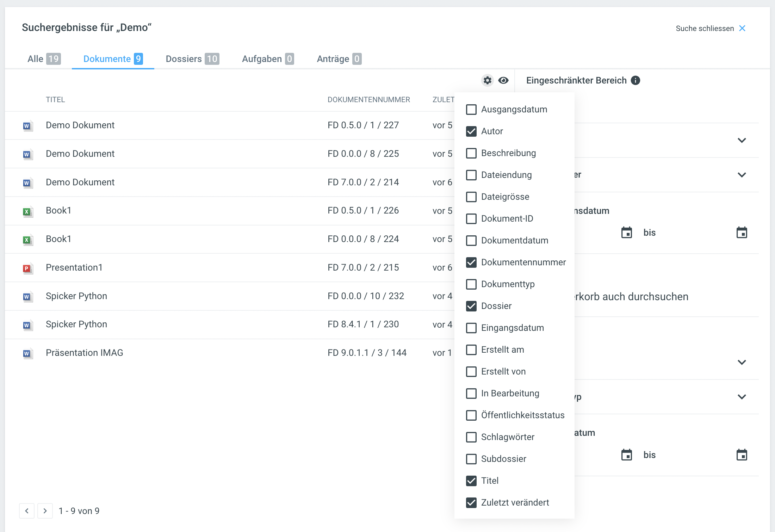
Task: Open the calendar picker at far right of the lower date row
Action: pos(742,455)
